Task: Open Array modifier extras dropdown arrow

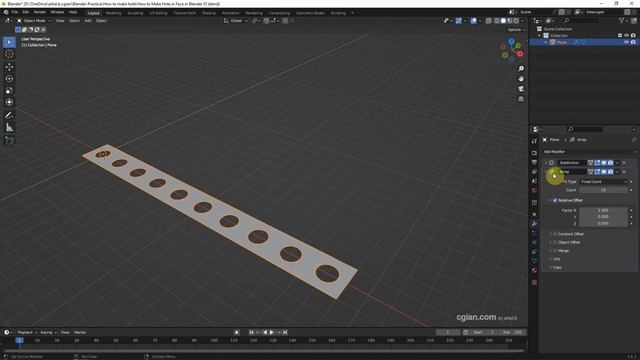Action: point(617,172)
